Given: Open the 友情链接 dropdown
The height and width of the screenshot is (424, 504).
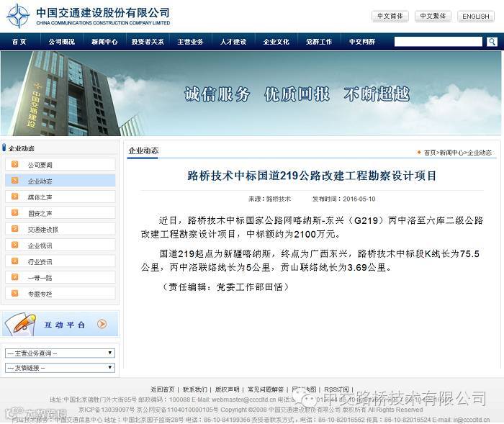Looking at the screenshot, I should point(60,368).
